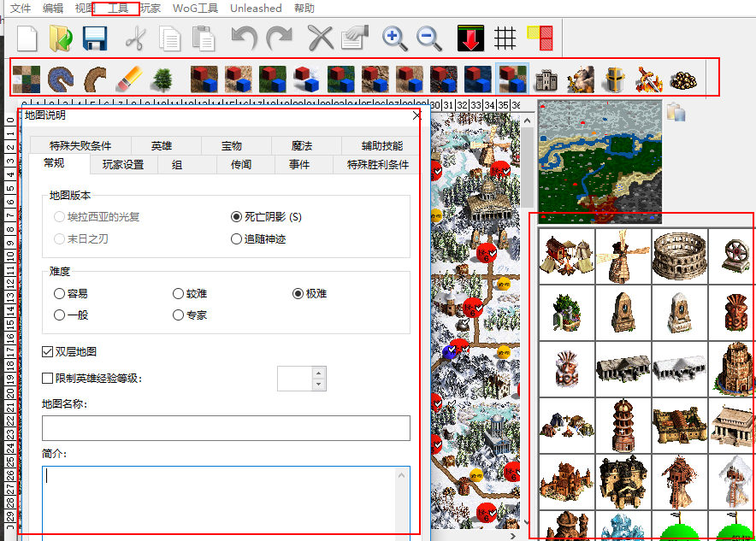Pick the colosseum object thumbnail
The image size is (756, 541).
click(x=679, y=256)
